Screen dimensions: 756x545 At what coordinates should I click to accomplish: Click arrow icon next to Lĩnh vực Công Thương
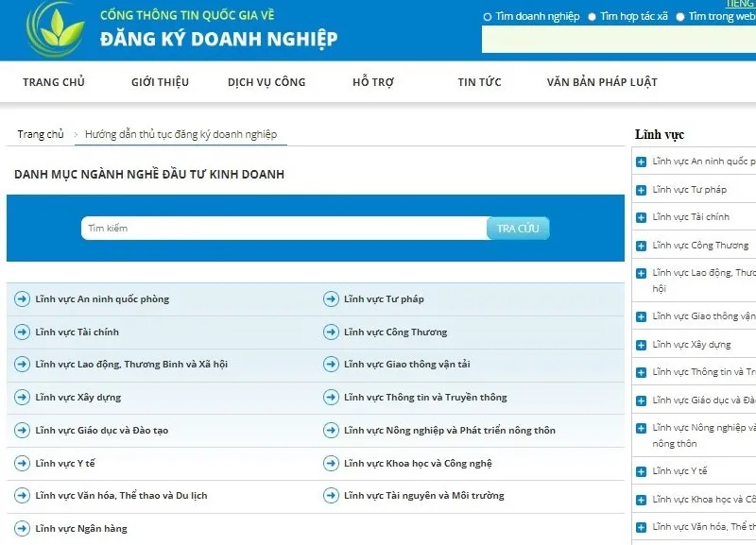331,332
